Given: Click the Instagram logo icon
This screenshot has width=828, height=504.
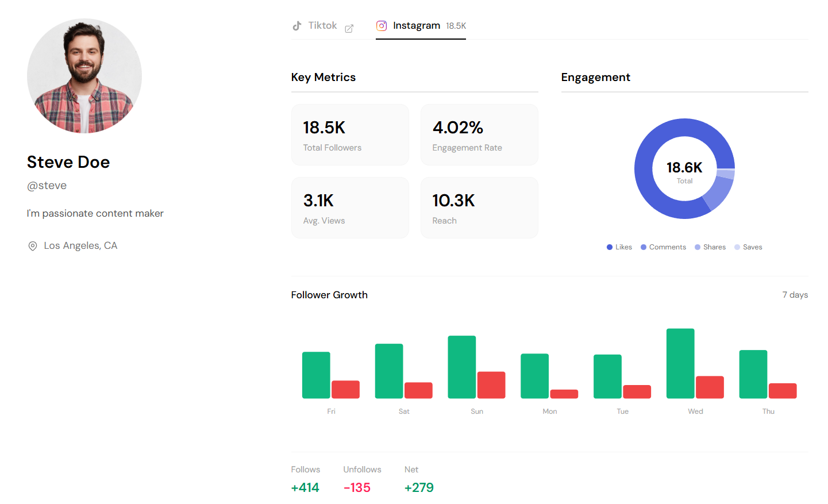Looking at the screenshot, I should point(382,26).
